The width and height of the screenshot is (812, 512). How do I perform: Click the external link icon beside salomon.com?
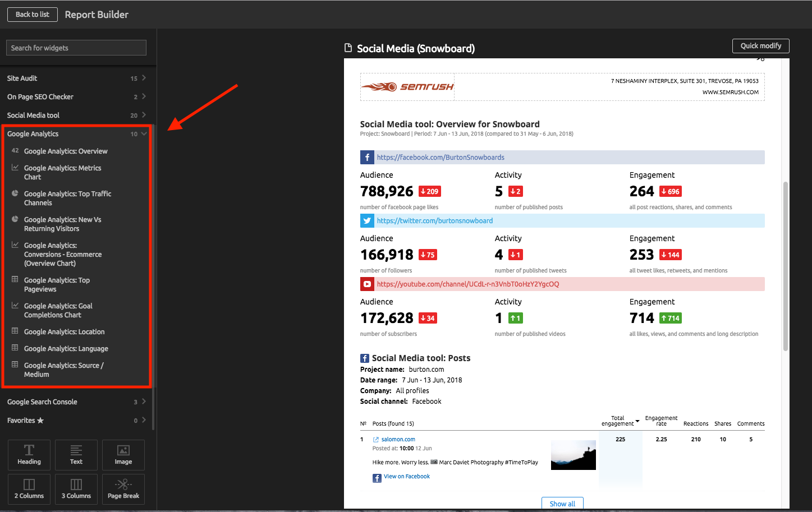point(376,440)
